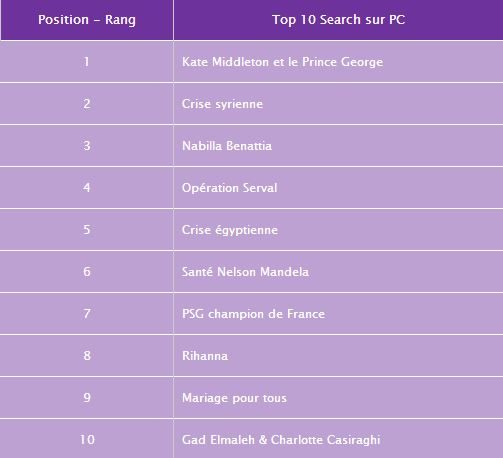Click the 'Rihanna' search entry
Screen dimensions: 503x458
(x=205, y=356)
